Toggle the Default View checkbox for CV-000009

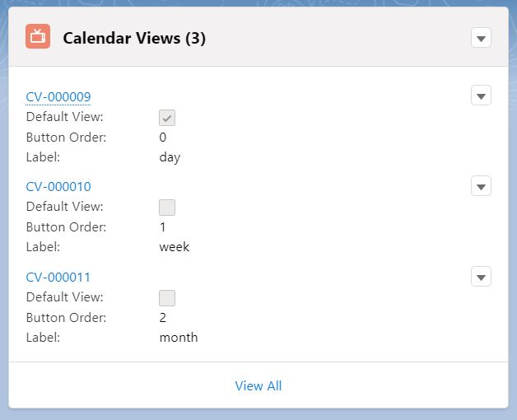167,118
